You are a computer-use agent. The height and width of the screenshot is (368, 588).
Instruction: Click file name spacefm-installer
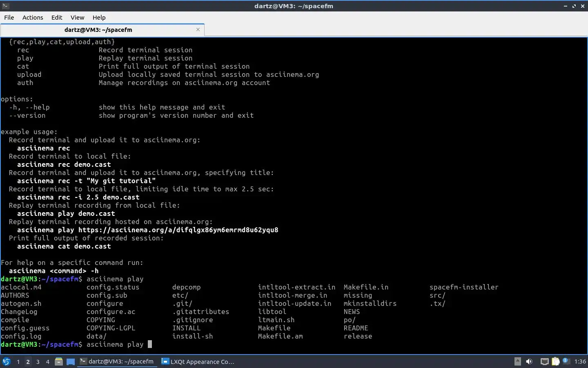(464, 287)
